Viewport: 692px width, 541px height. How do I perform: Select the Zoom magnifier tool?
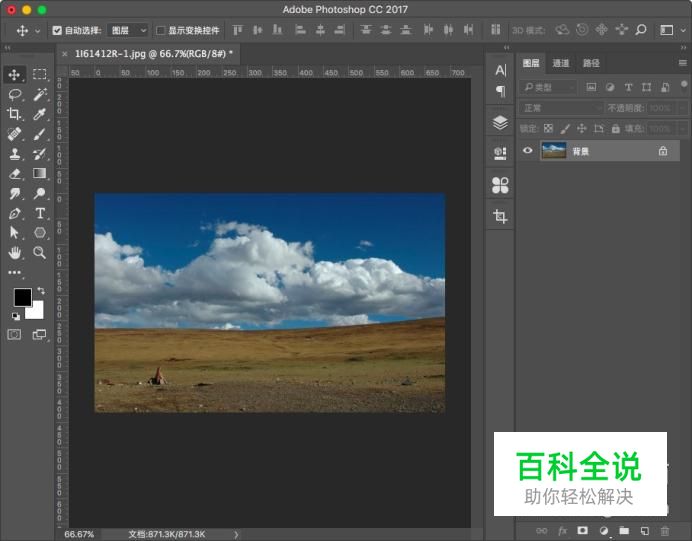40,252
